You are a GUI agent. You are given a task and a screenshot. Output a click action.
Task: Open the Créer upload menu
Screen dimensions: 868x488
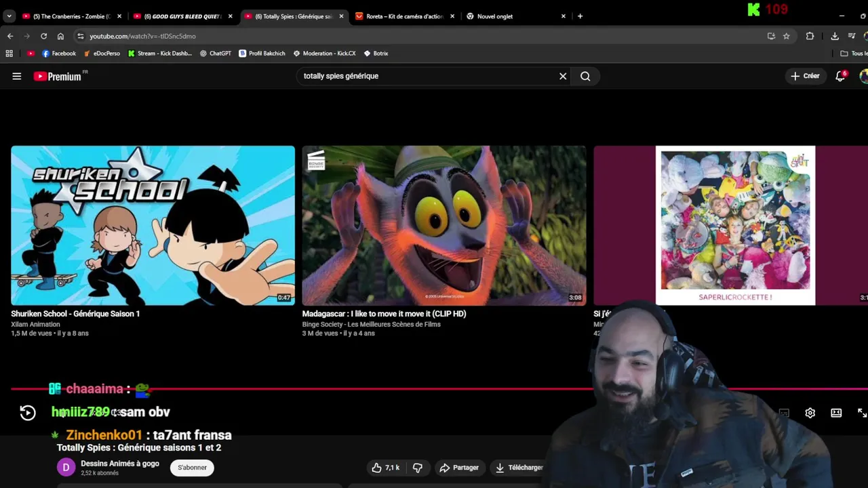[805, 76]
